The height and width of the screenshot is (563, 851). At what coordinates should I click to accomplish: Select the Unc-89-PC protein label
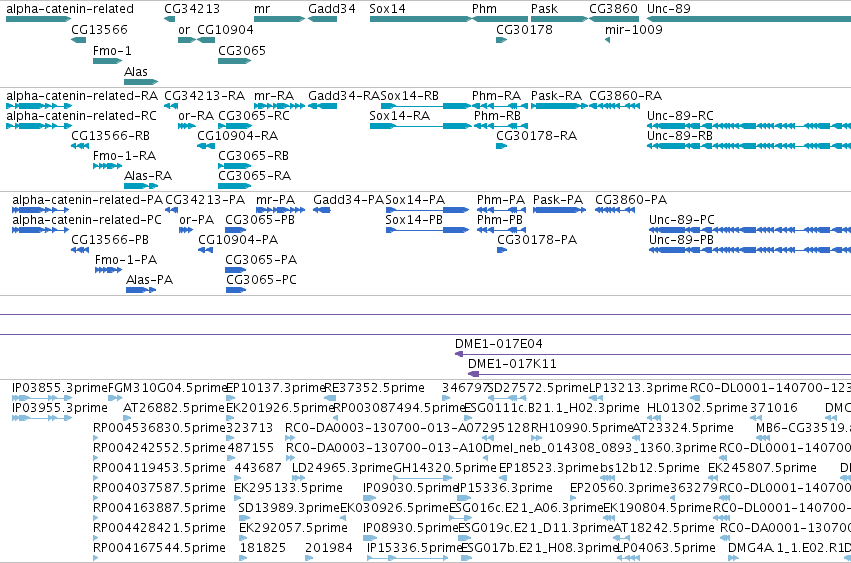(x=682, y=220)
